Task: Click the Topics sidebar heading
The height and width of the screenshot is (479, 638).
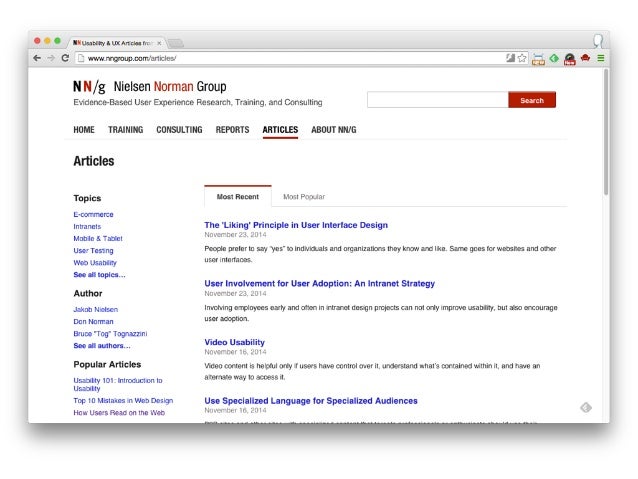Action: pyautogui.click(x=87, y=198)
